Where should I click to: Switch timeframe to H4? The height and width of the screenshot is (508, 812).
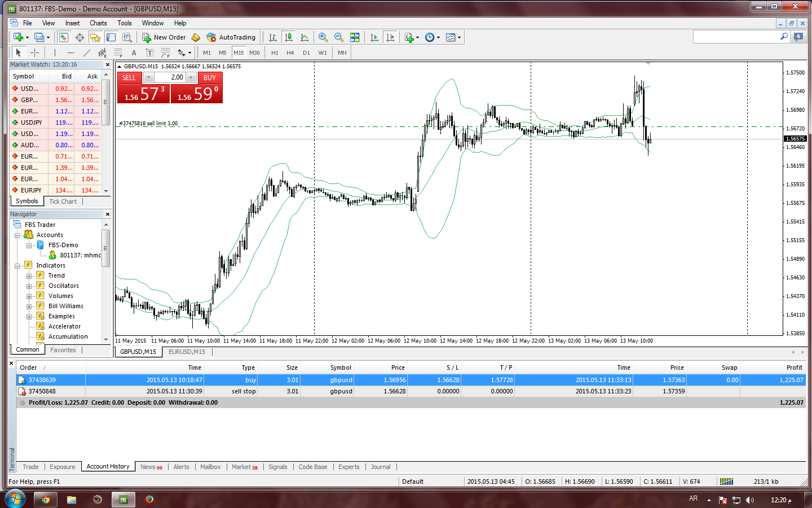tap(290, 52)
